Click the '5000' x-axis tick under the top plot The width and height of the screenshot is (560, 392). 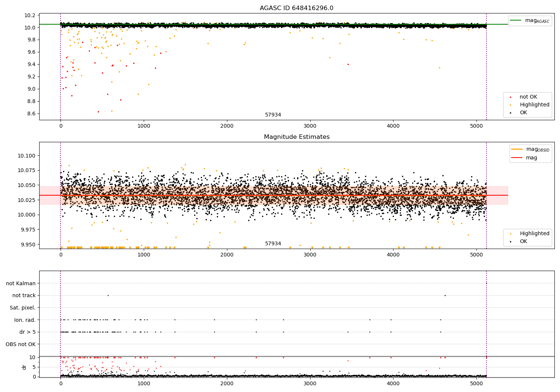(x=476, y=126)
